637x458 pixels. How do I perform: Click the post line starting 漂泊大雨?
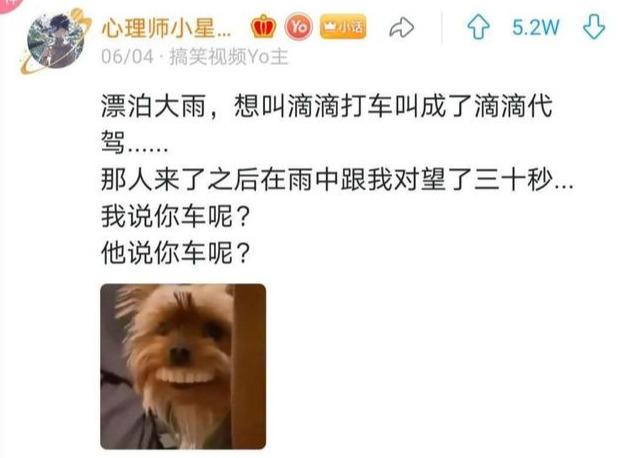327,106
